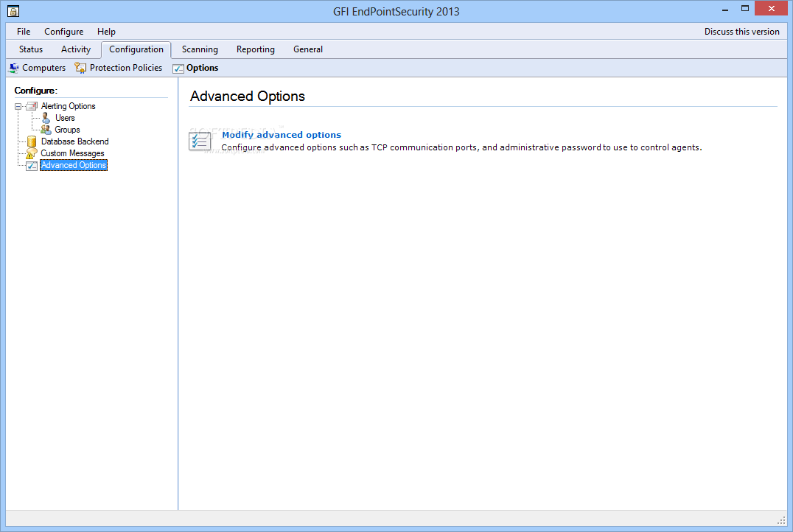Open the Computers sub-tab label
This screenshot has width=793, height=532.
44,68
